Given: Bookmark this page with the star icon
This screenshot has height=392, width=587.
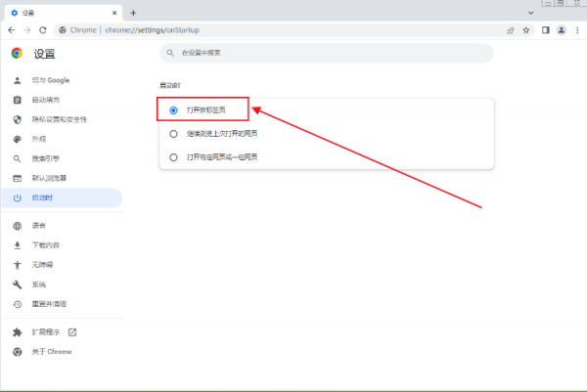Looking at the screenshot, I should click(526, 30).
